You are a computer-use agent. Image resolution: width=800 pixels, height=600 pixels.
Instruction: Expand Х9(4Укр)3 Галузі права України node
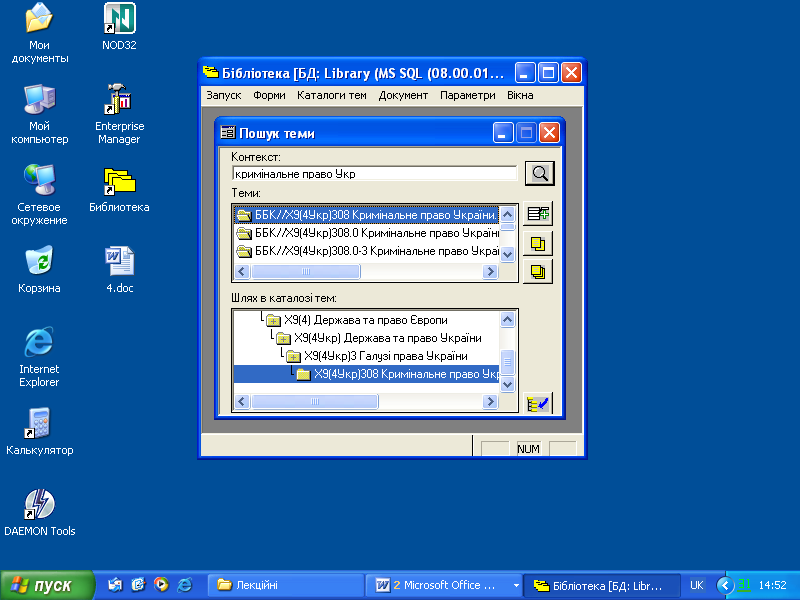[x=293, y=356]
